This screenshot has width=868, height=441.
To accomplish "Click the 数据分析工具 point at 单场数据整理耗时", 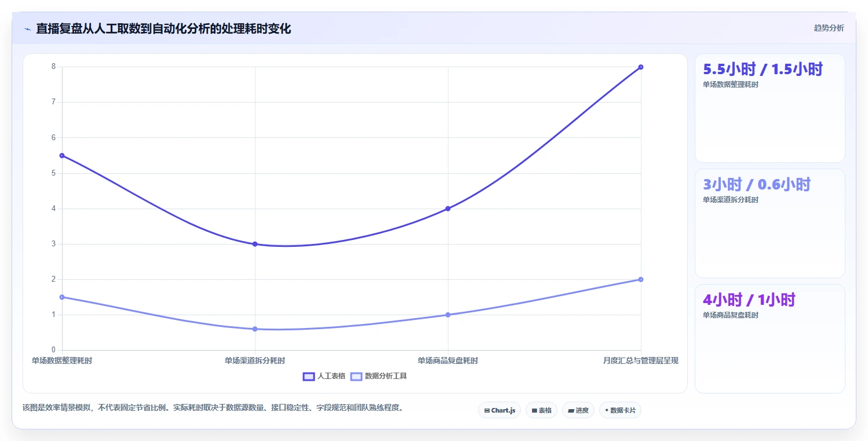I will (x=62, y=297).
